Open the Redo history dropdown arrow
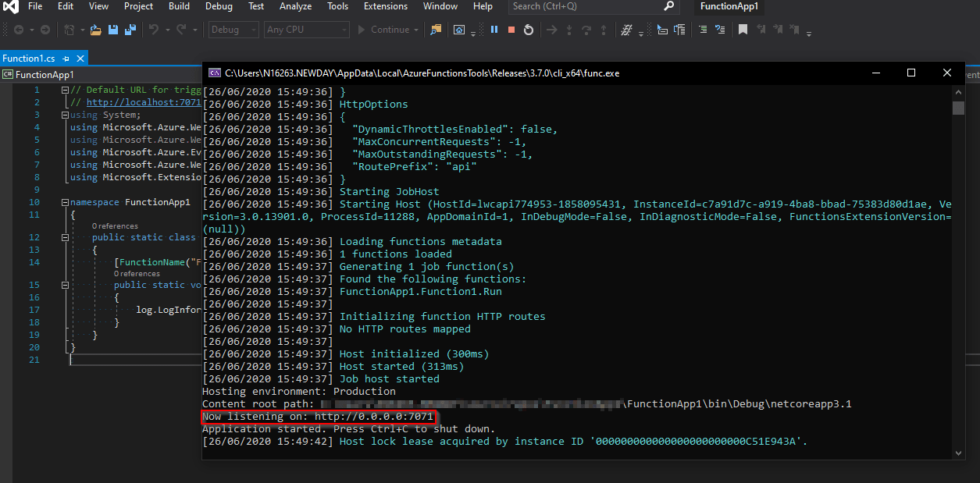Screen dimensions: 980x483 click(194, 30)
